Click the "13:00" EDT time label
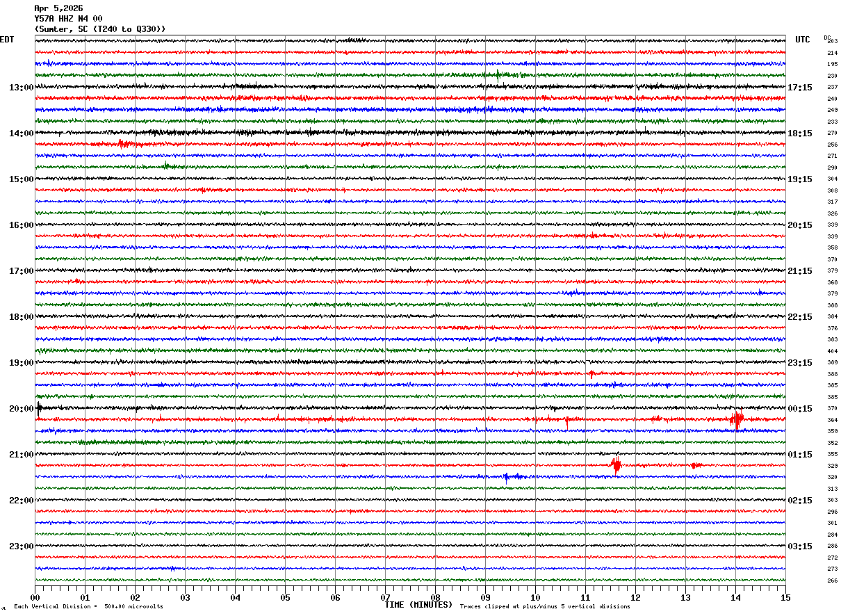Viewport: 841px width, 616px height. pyautogui.click(x=21, y=88)
